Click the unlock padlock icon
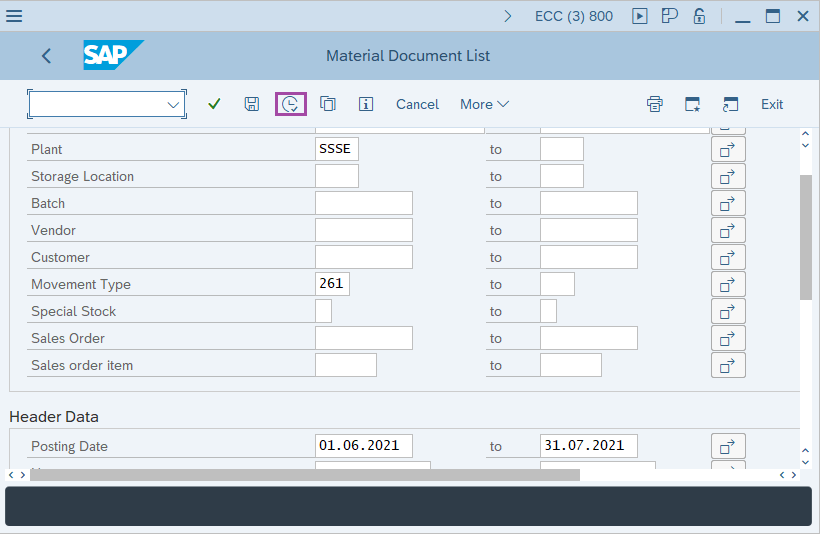The image size is (820, 534). tap(699, 16)
